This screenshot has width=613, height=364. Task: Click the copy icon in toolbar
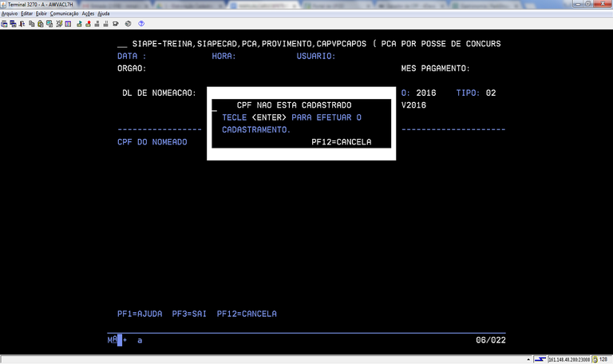[x=30, y=24]
